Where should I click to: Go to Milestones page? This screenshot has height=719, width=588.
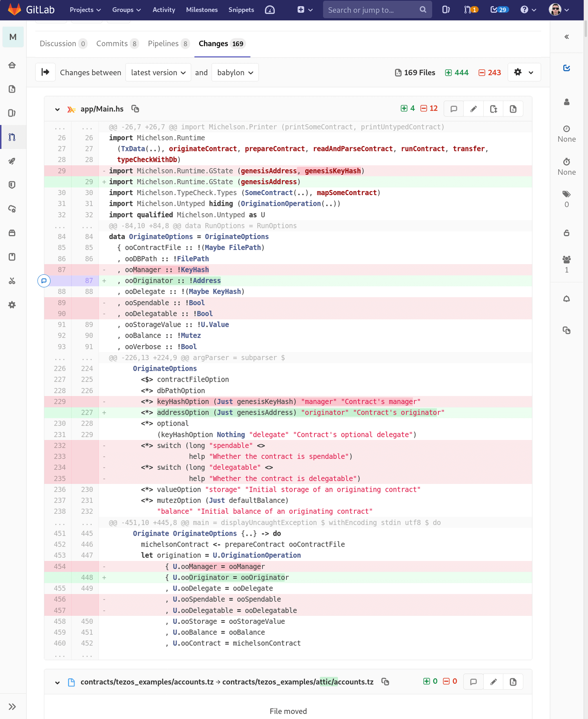pyautogui.click(x=201, y=10)
